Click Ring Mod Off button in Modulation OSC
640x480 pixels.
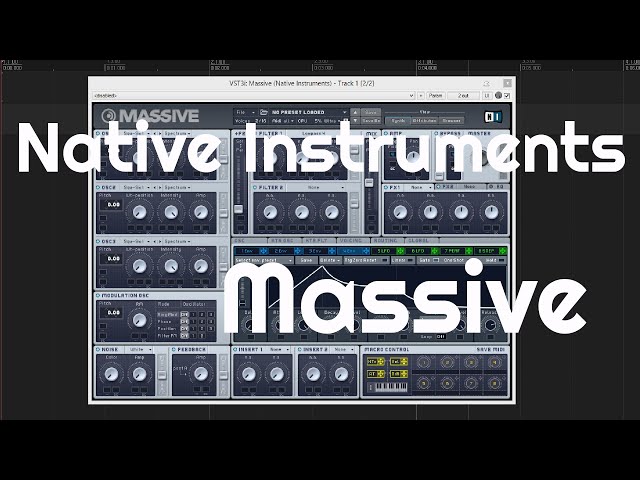pos(184,315)
